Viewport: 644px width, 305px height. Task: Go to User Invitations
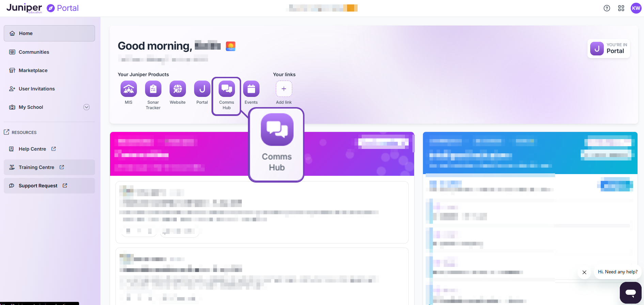point(49,89)
